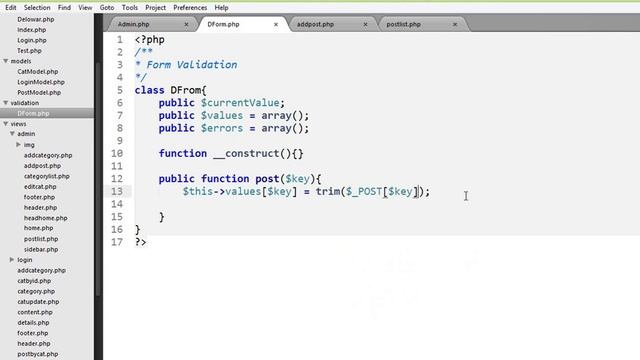Select DForm.php in the sidebar
Image resolution: width=640 pixels, height=360 pixels.
pyautogui.click(x=33, y=113)
